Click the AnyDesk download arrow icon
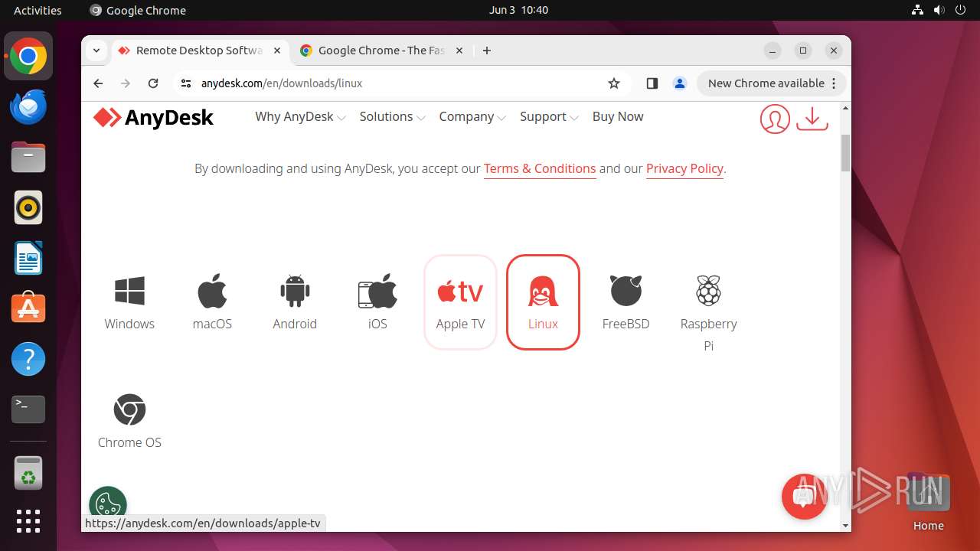Image resolution: width=980 pixels, height=551 pixels. click(812, 119)
